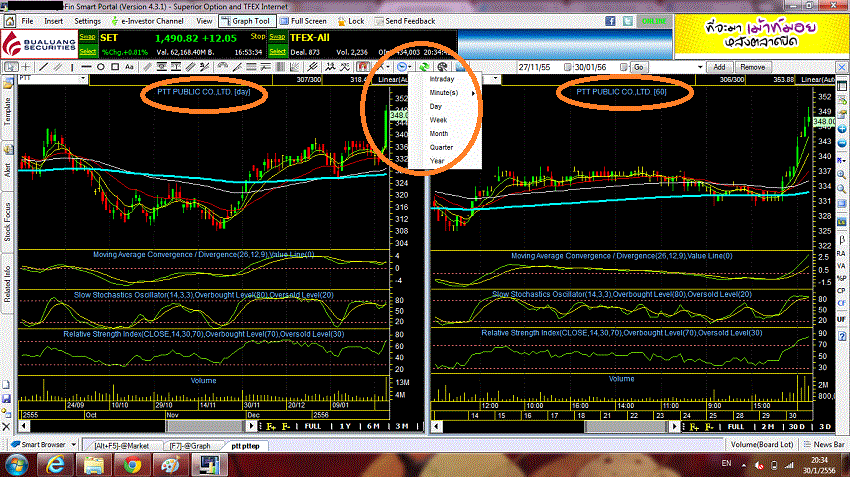
Task: Open Paint from the taskbar
Action: point(170,465)
